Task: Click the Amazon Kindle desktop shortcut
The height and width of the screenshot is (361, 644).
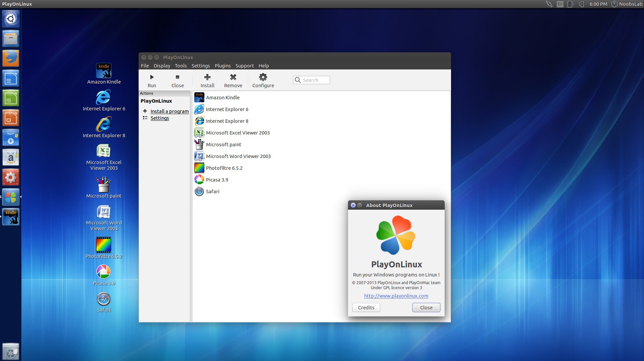Action: tap(104, 71)
